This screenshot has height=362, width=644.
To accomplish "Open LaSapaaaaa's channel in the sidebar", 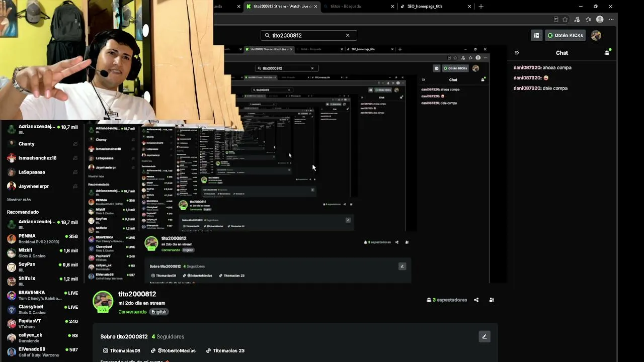I will [43, 172].
